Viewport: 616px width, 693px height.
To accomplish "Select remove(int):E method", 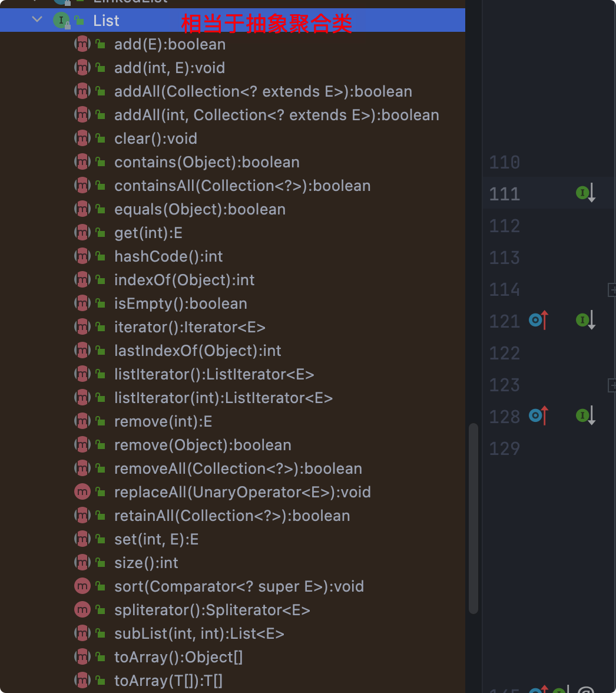I will coord(163,422).
